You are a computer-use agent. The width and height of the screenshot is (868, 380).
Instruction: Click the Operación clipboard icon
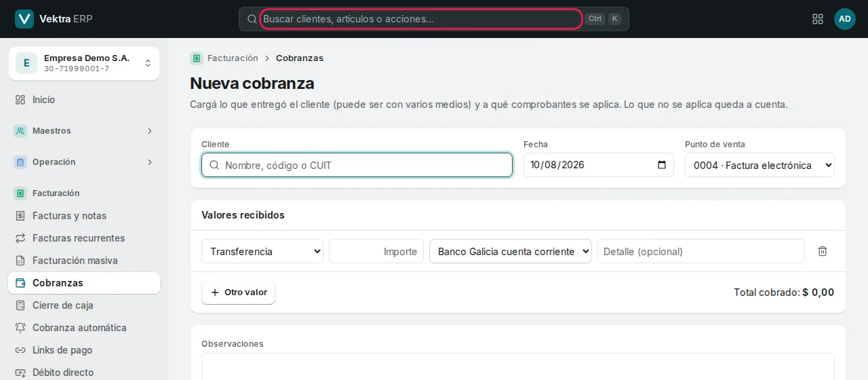point(20,162)
